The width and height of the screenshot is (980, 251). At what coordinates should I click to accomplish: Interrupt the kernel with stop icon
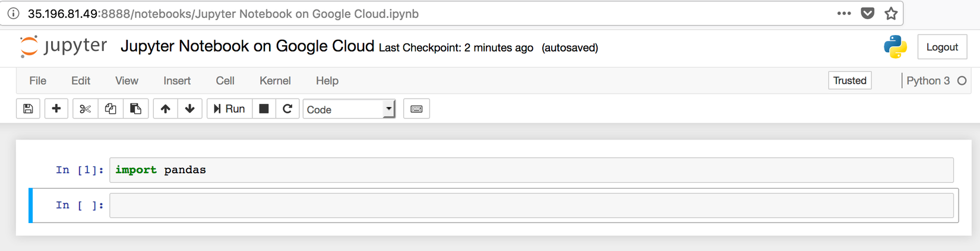[264, 109]
